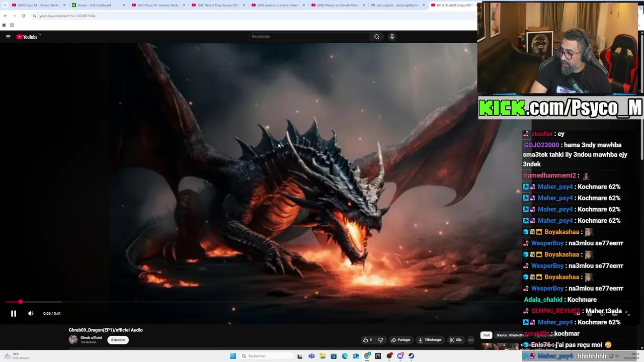Screen dimensions: 644x362
Task: Go forward with the browser forward arrow
Action: pyautogui.click(x=14, y=16)
